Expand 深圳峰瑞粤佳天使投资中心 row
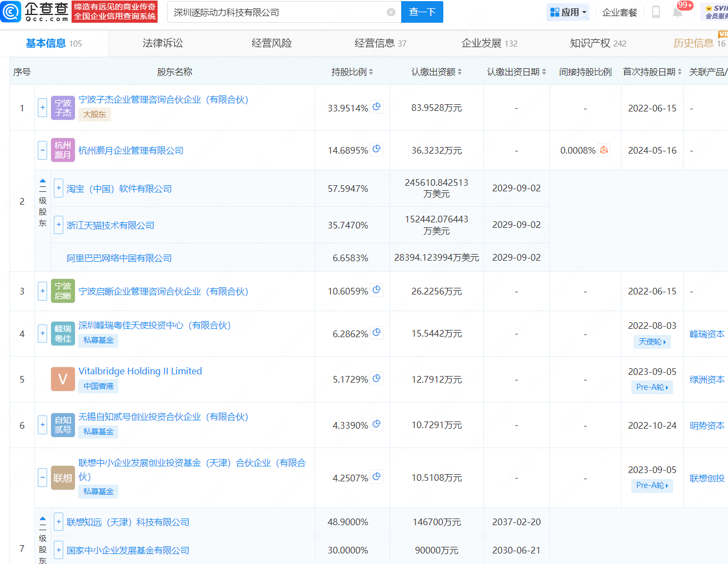 click(x=42, y=333)
